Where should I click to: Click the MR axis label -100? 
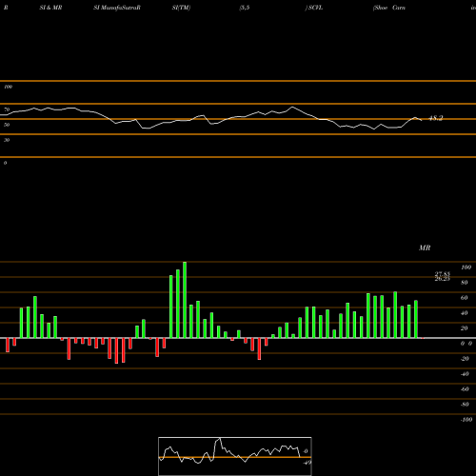(466, 420)
